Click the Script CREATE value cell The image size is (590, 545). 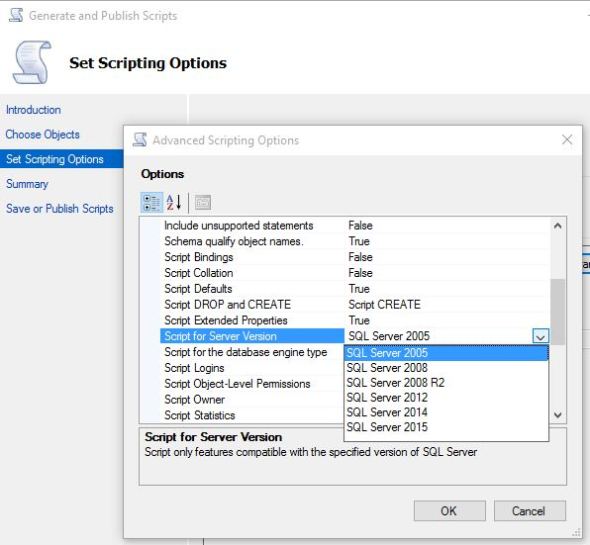[x=447, y=304]
